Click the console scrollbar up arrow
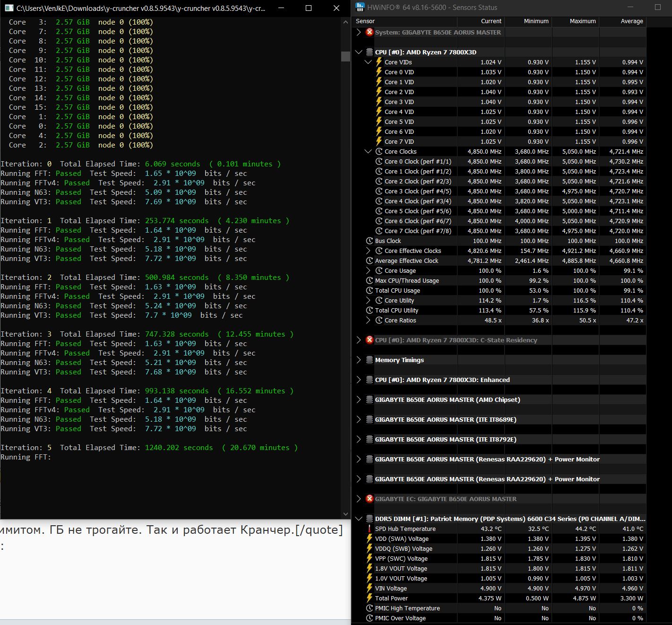Screen dimensions: 672x625 pyautogui.click(x=345, y=22)
